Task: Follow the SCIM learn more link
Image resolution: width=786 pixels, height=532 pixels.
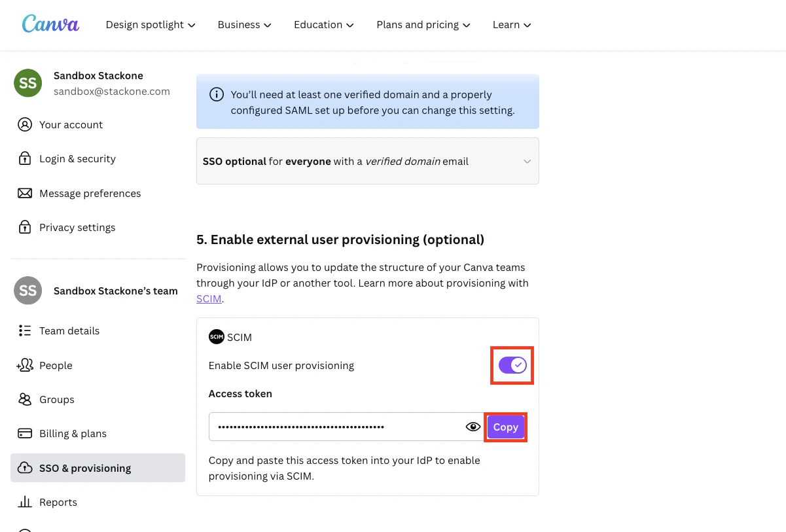Action: (x=209, y=298)
